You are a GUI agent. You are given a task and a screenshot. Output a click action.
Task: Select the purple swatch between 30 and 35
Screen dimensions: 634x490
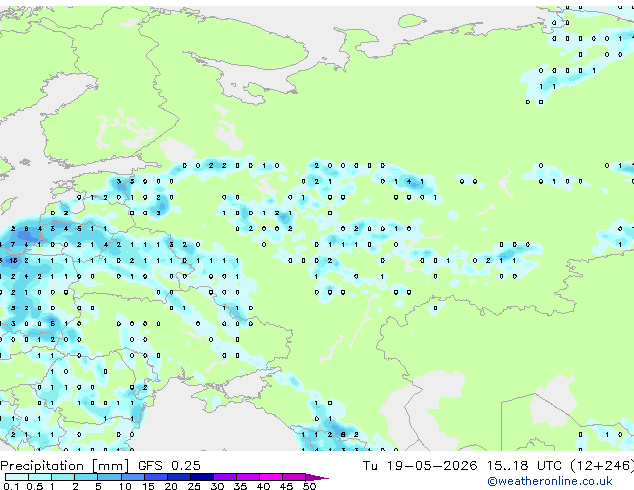[225, 477]
